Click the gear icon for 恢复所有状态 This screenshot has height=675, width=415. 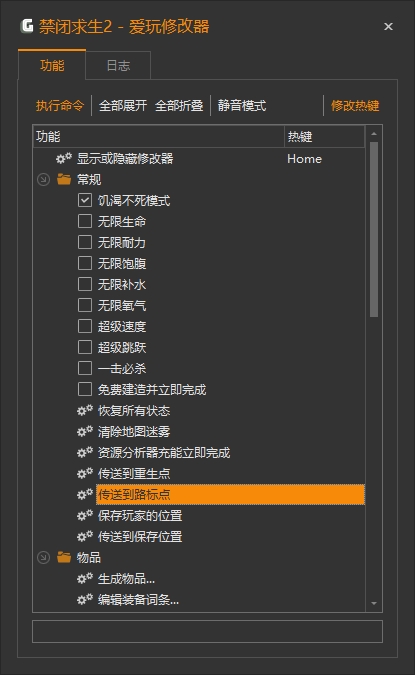pos(85,410)
